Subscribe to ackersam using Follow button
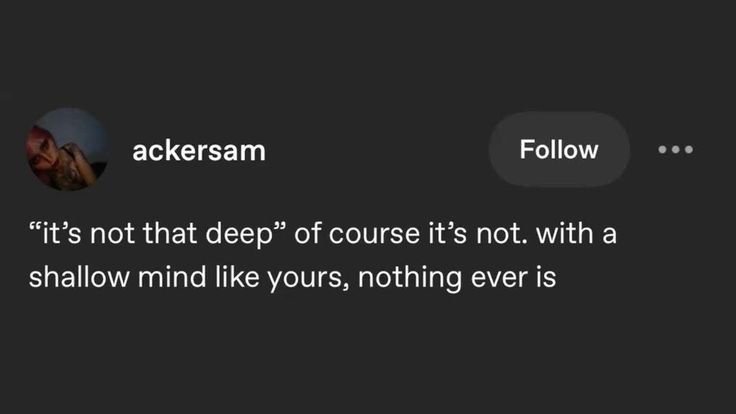 [559, 150]
